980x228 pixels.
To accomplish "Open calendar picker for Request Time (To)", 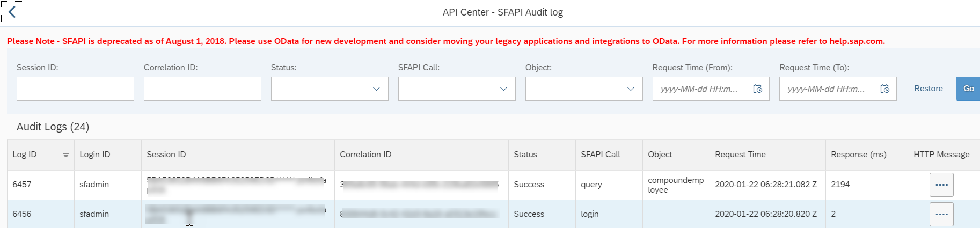I will pyautogui.click(x=884, y=89).
